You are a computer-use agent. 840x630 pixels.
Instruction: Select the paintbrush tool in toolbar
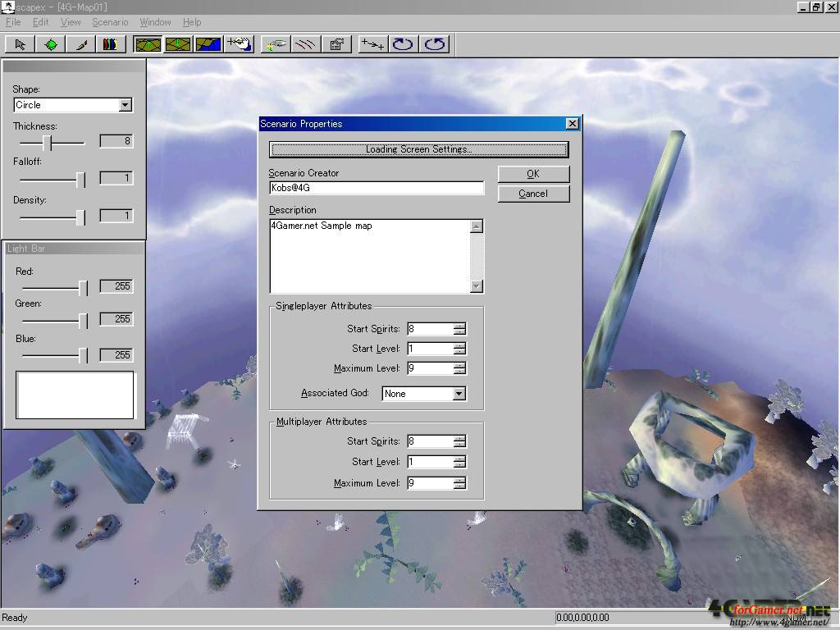point(81,44)
